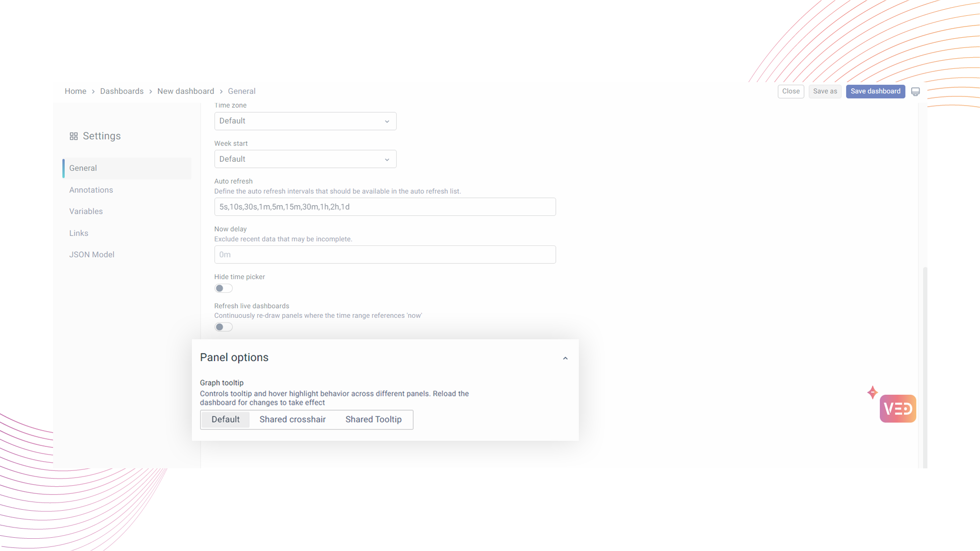Open the Time zone dropdown
The height and width of the screenshot is (551, 980).
click(305, 121)
